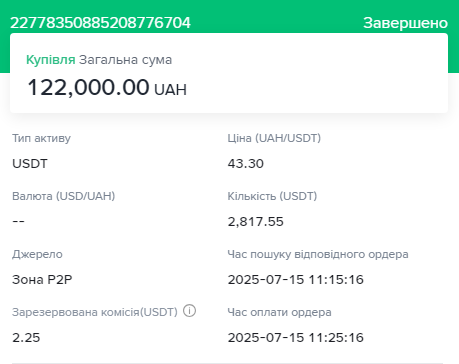
Task: Select the reserved commission value 2.25
Action: click(x=26, y=337)
